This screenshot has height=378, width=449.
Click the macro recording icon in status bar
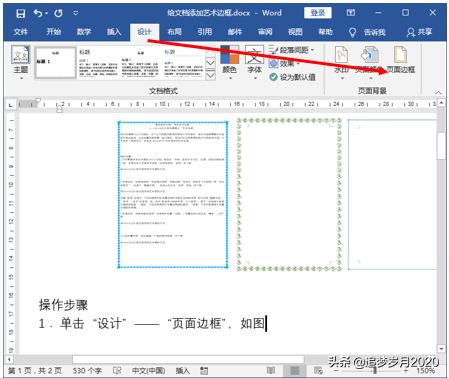(204, 370)
